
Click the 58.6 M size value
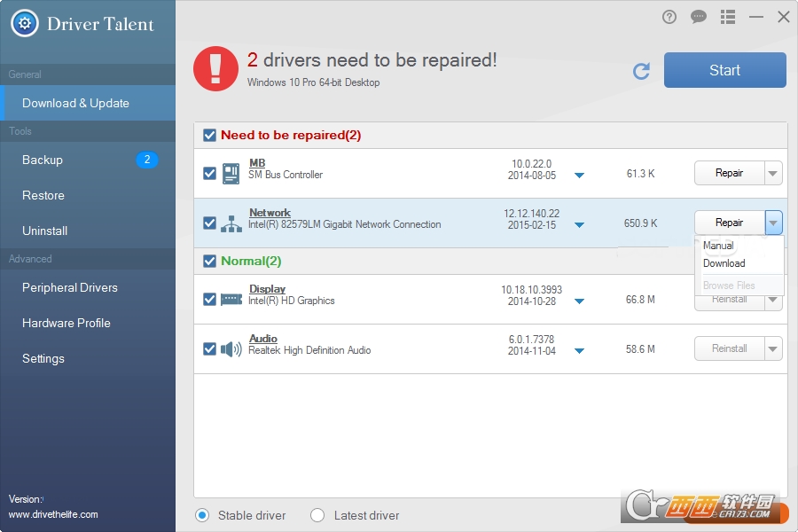point(641,349)
